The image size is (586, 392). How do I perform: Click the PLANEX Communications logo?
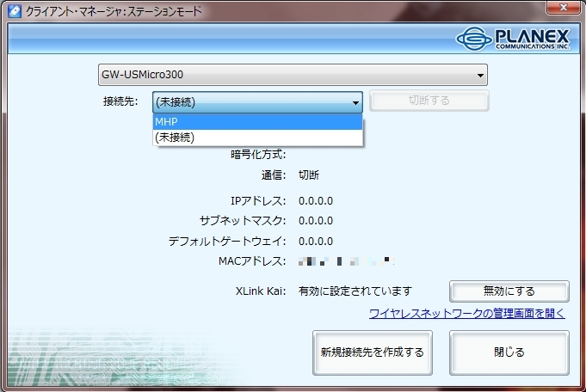pos(512,39)
